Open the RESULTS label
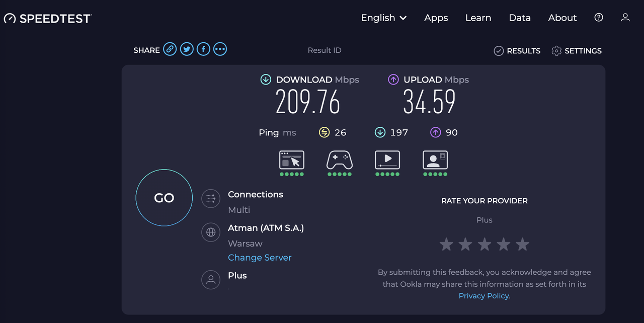 [x=524, y=51]
